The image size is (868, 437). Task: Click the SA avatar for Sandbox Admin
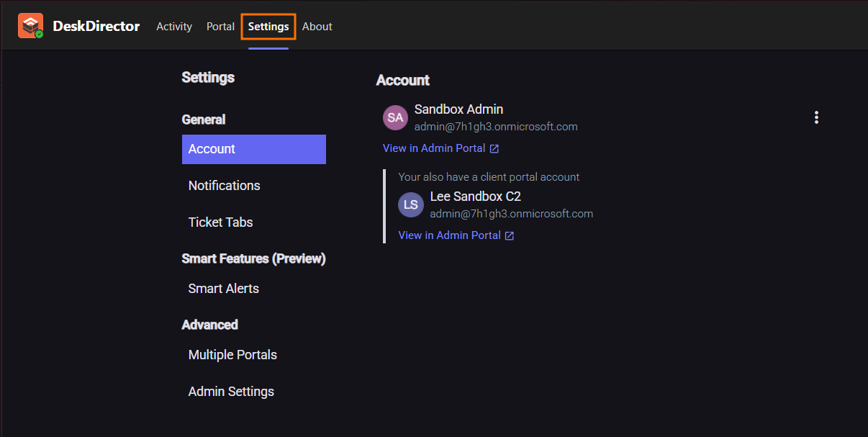(395, 117)
